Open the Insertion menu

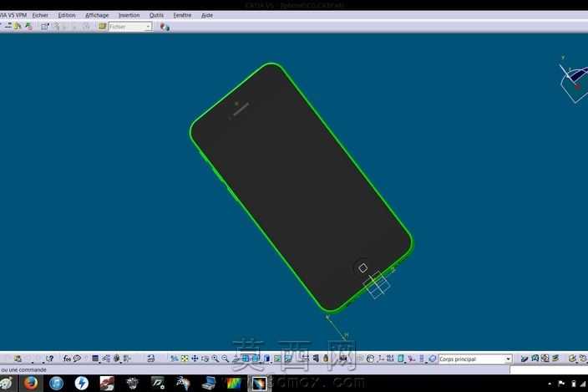point(129,15)
